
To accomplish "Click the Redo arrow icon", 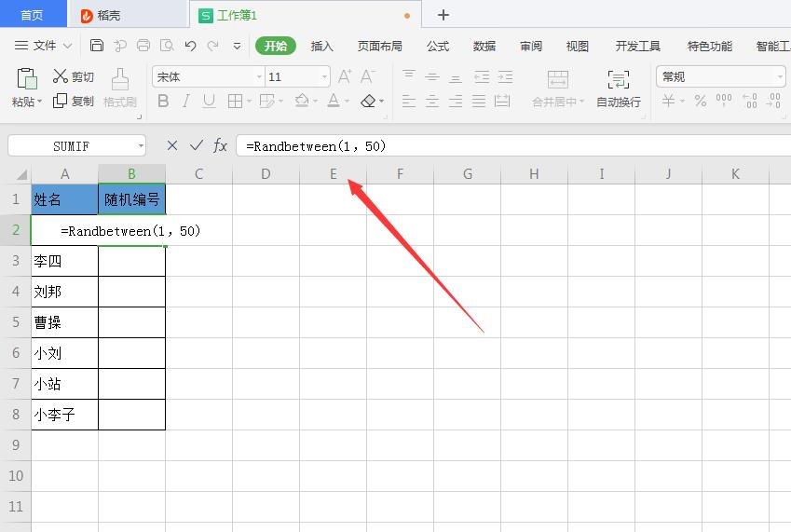I will [x=213, y=46].
